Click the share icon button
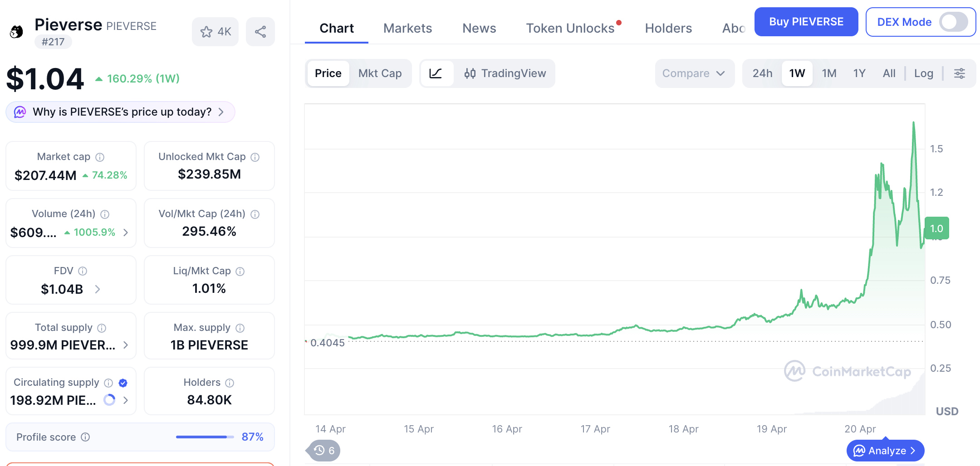The image size is (980, 466). 260,32
